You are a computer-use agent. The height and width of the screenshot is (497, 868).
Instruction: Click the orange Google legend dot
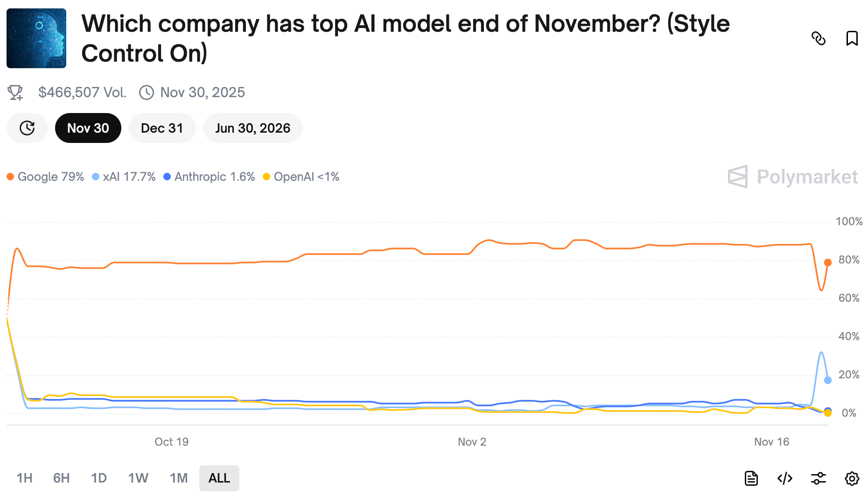10,177
